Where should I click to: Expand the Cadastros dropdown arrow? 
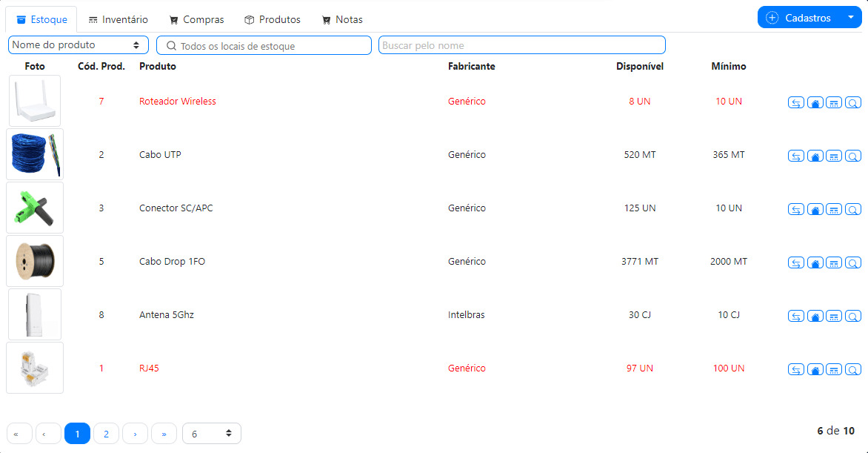click(x=850, y=18)
